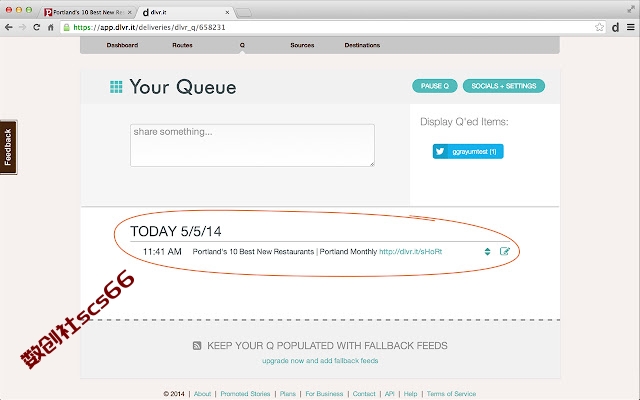The height and width of the screenshot is (400, 640).
Task: Click the browser back arrow
Action: point(9,27)
